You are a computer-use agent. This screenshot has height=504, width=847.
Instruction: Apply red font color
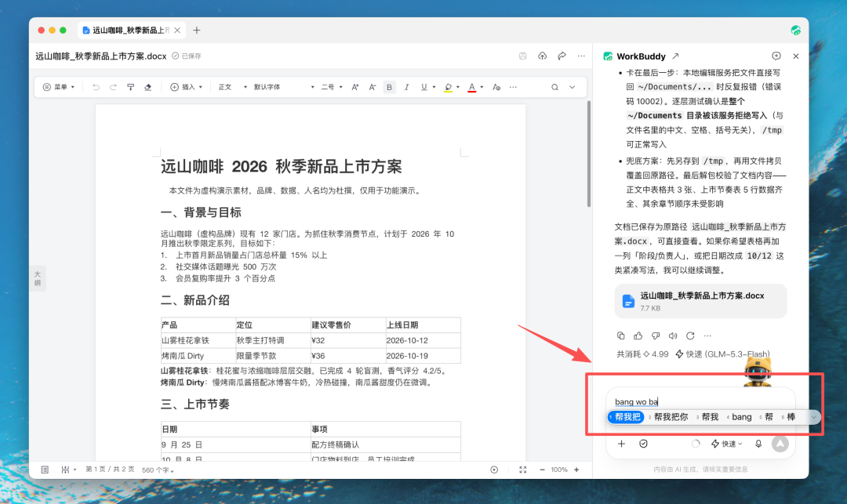coord(471,88)
